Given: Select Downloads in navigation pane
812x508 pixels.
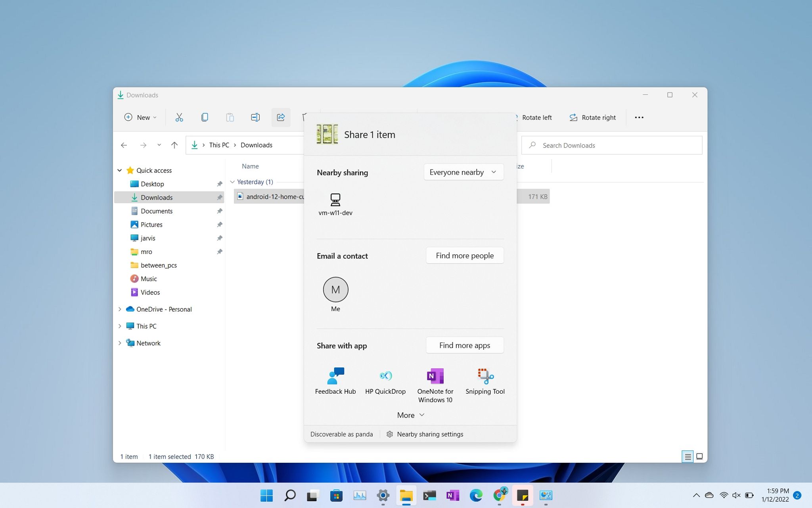Looking at the screenshot, I should [x=169, y=197].
